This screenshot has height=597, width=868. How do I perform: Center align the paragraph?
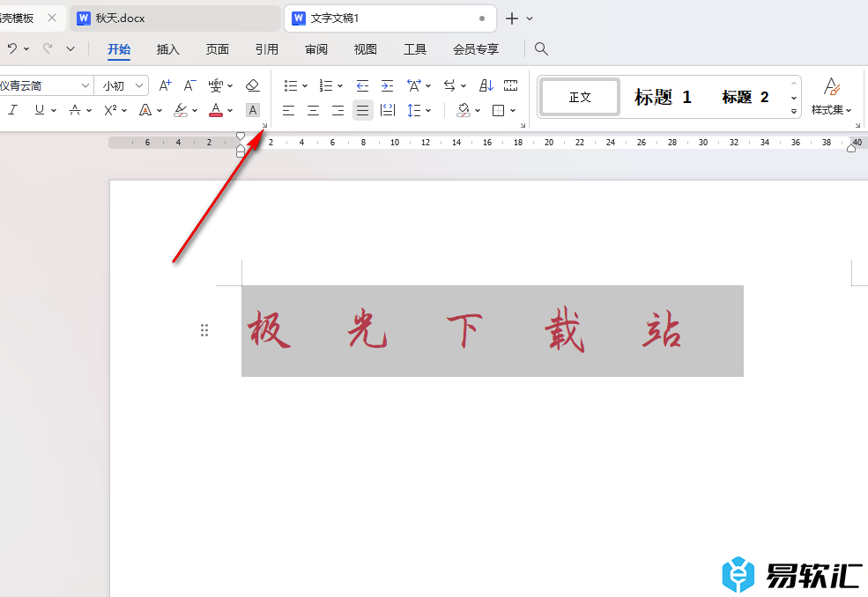pos(314,111)
